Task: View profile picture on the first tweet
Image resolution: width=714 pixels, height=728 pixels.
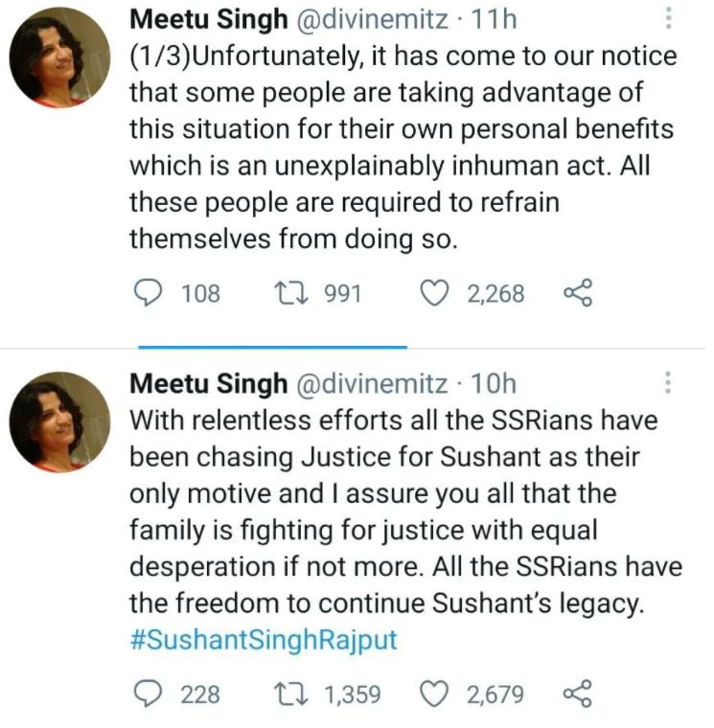Action: (x=59, y=60)
